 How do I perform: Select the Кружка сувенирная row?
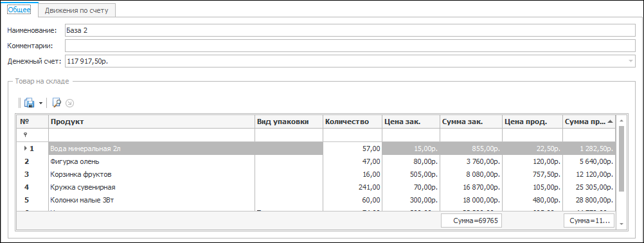(x=316, y=187)
